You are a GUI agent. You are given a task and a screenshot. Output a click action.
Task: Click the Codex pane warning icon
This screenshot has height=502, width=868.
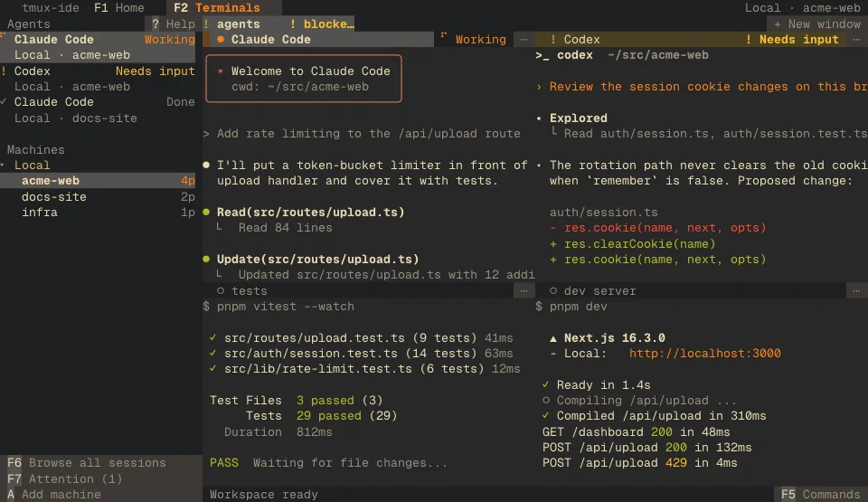(553, 39)
